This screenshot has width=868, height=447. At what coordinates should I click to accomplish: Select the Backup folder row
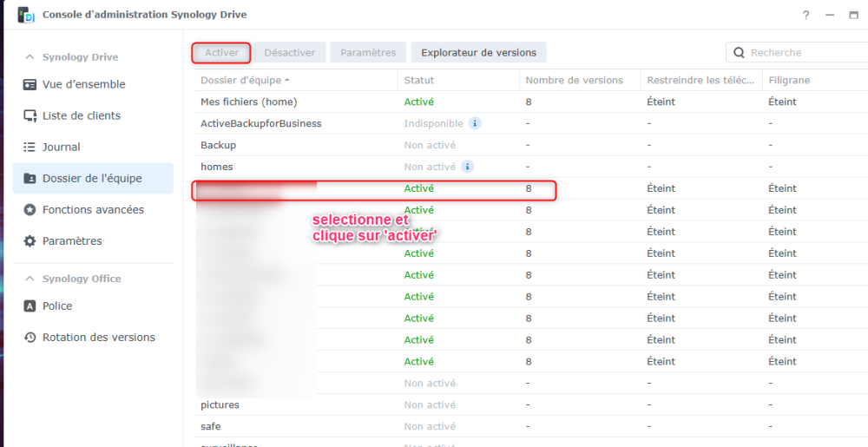click(531, 145)
